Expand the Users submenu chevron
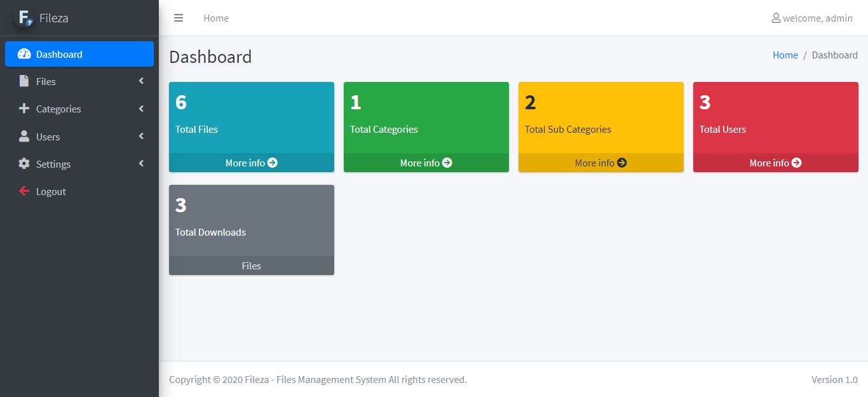Image resolution: width=868 pixels, height=397 pixels. pyautogui.click(x=141, y=137)
